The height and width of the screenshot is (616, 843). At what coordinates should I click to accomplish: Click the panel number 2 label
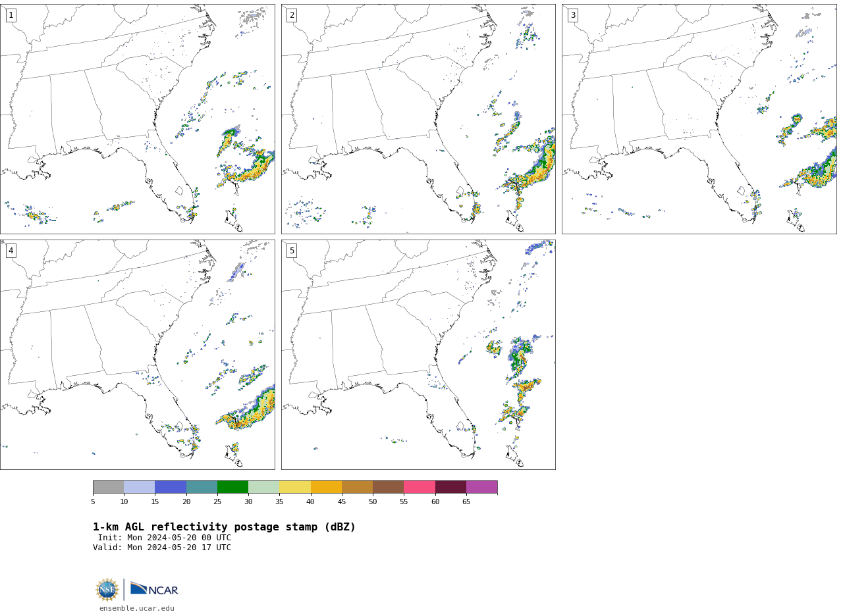tap(292, 15)
